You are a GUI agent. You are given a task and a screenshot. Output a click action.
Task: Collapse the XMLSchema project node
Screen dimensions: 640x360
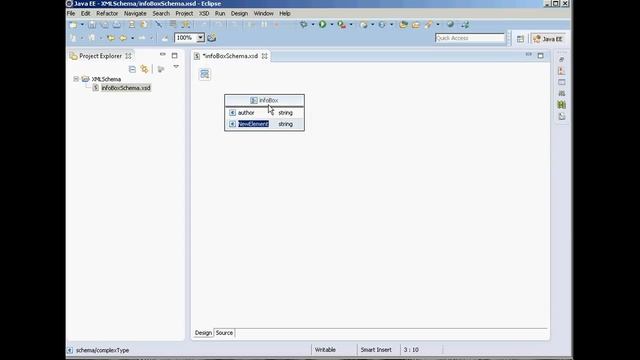pos(76,79)
